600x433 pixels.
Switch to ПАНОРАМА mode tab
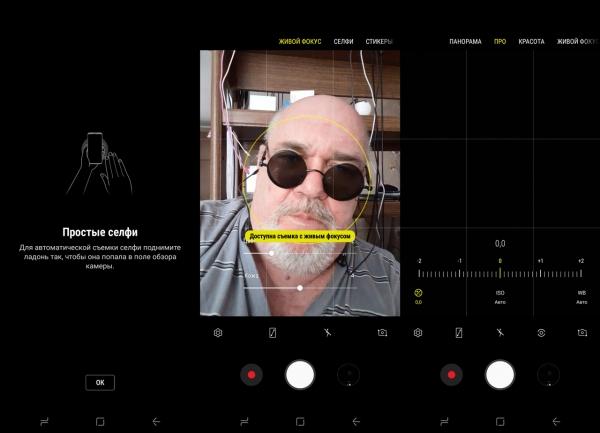click(x=465, y=42)
